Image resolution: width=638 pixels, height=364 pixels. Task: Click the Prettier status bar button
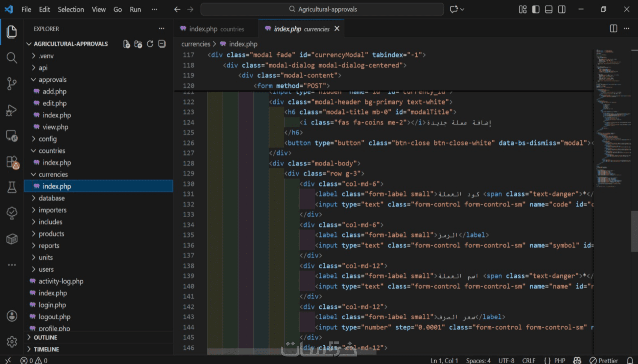[x=604, y=360]
